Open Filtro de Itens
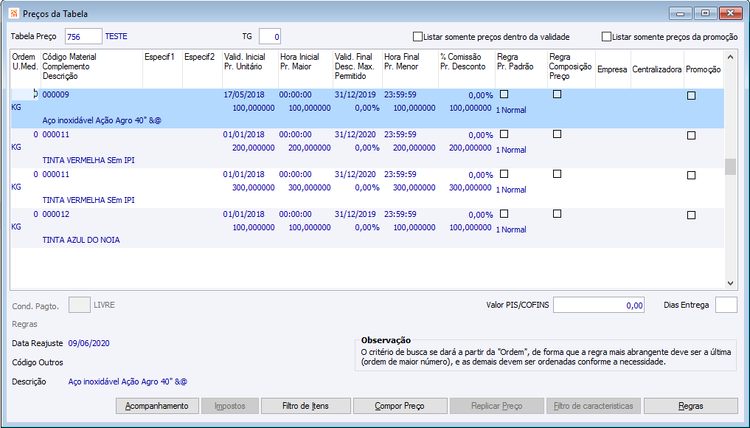750x428 pixels. [x=306, y=406]
